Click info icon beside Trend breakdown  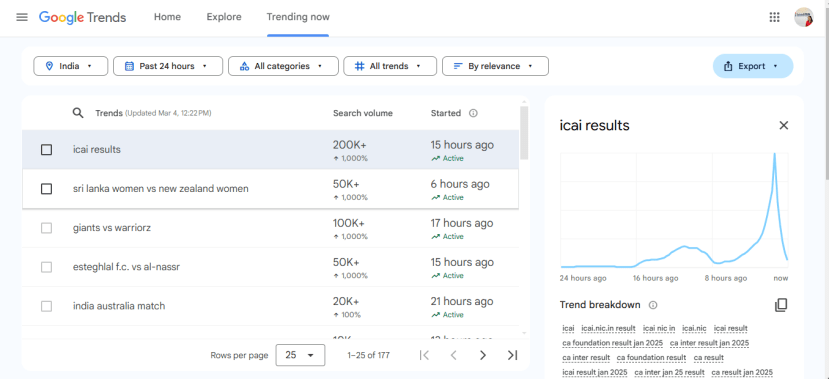click(x=653, y=305)
